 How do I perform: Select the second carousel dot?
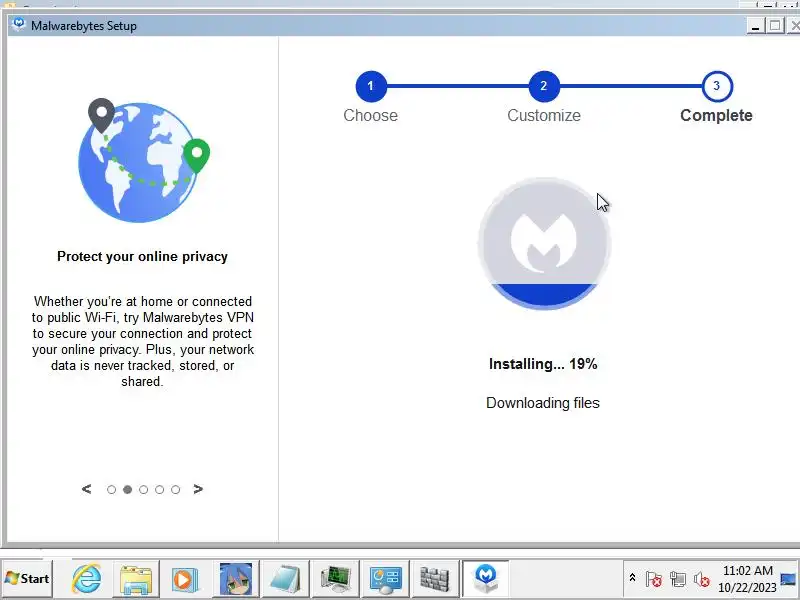coord(128,490)
